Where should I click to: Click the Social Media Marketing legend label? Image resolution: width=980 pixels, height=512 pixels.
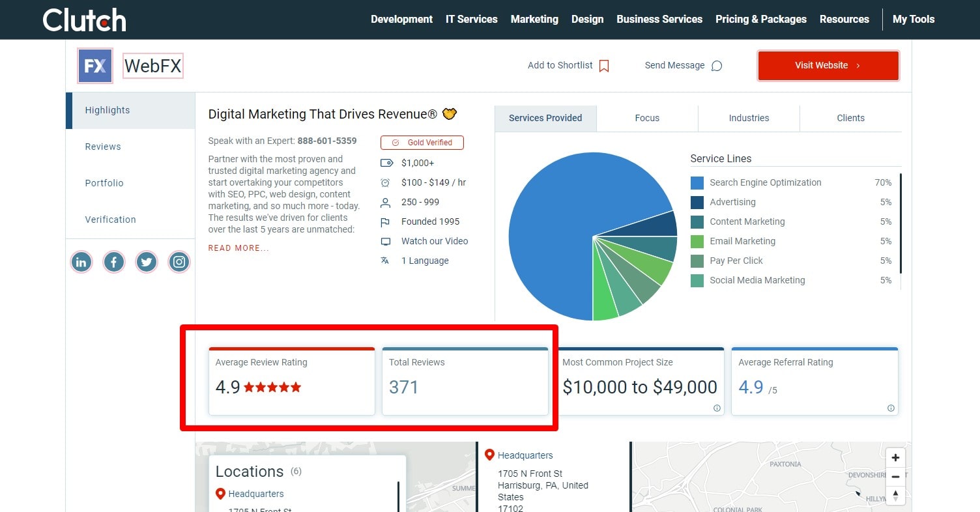tap(757, 280)
